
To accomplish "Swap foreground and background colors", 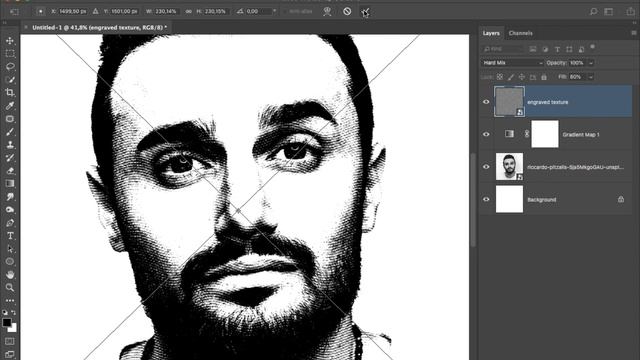I will coord(14,313).
